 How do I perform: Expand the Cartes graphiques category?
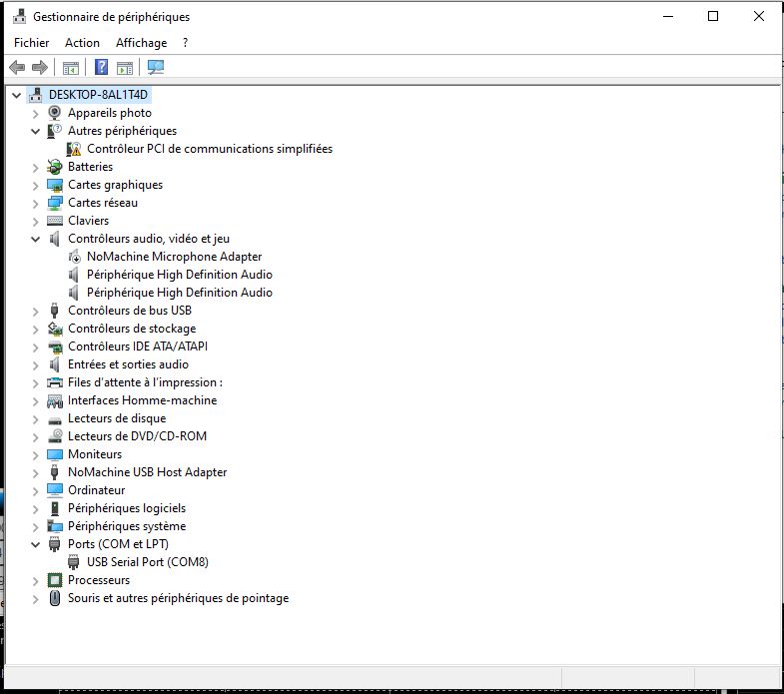tap(36, 186)
